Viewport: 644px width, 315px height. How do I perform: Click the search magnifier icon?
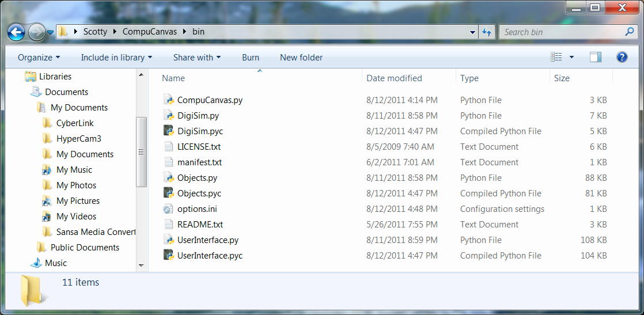pyautogui.click(x=629, y=32)
